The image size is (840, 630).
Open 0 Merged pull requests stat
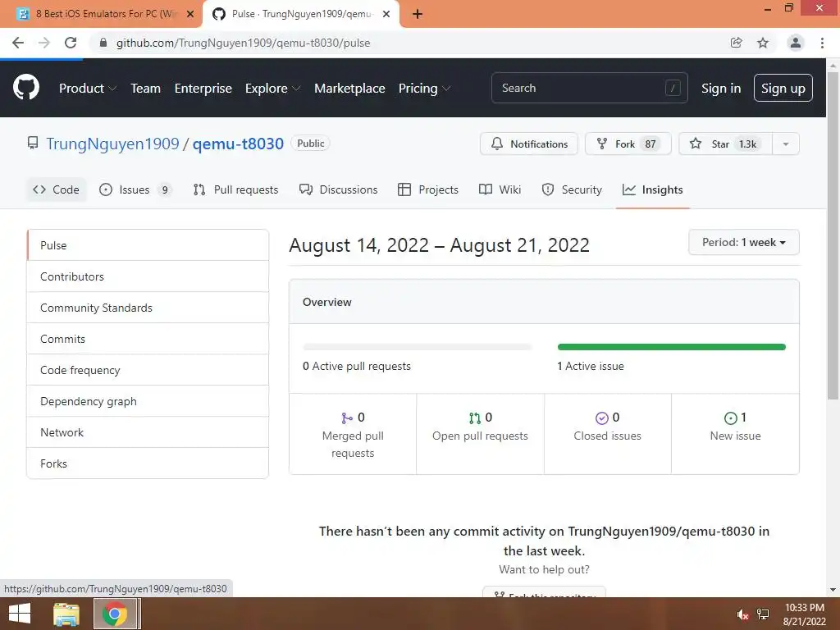click(x=353, y=435)
